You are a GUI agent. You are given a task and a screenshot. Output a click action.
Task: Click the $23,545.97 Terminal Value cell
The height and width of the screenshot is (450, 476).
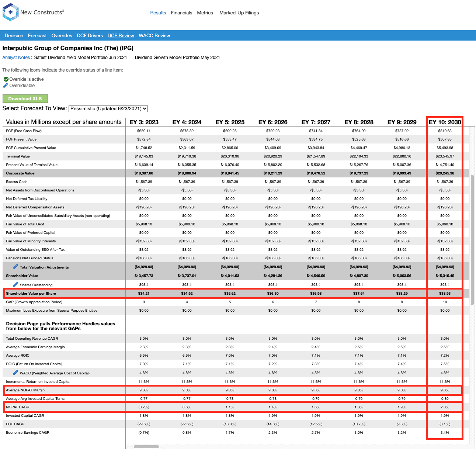pyautogui.click(x=445, y=156)
